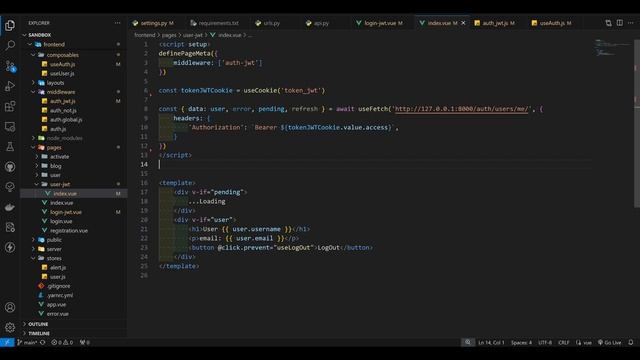Open Explorer views and more actions ellipsis
Screen dimensions: 640x360
pyautogui.click(x=118, y=23)
